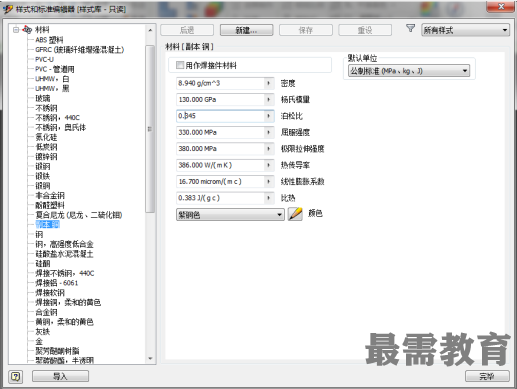This screenshot has width=517, height=389.
Task: Open the 默认单位 units dropdown
Action: click(x=409, y=71)
